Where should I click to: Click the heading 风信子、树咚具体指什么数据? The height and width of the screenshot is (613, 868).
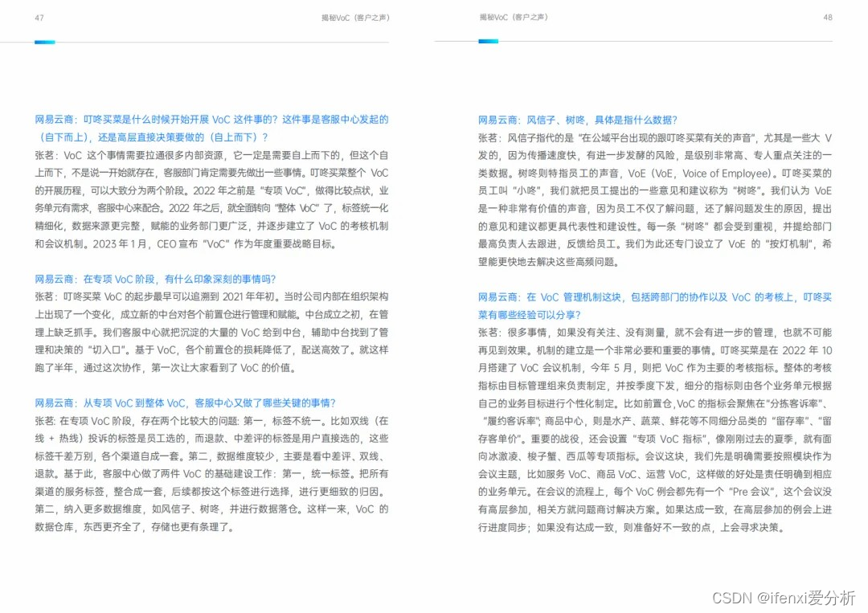point(579,119)
